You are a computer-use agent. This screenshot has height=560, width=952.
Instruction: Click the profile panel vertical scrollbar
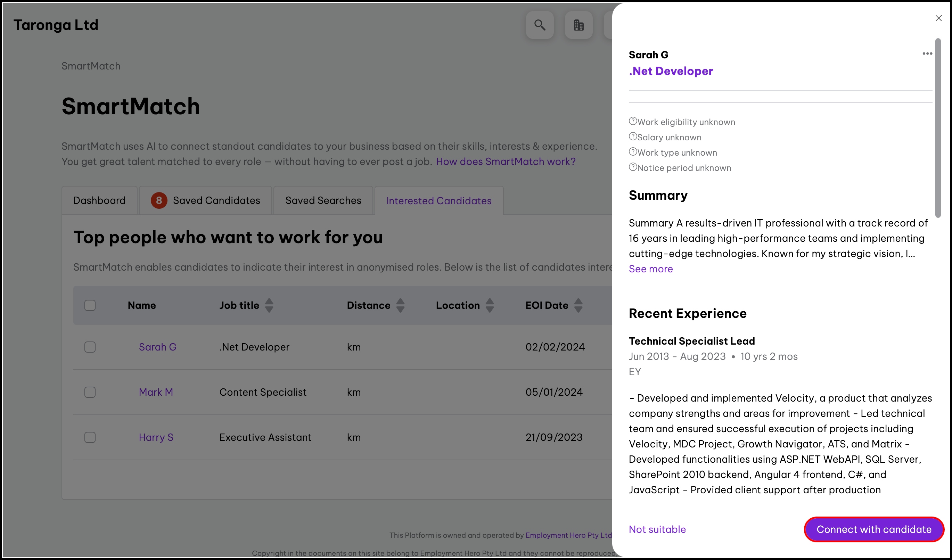pyautogui.click(x=938, y=129)
